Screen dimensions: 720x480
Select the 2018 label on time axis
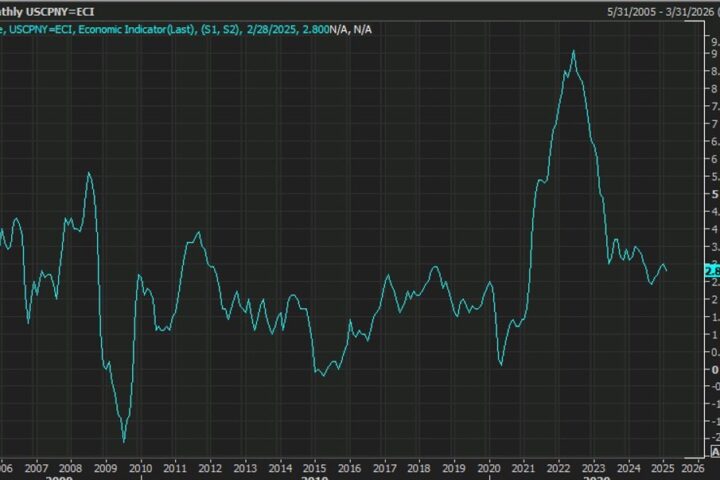[418, 467]
